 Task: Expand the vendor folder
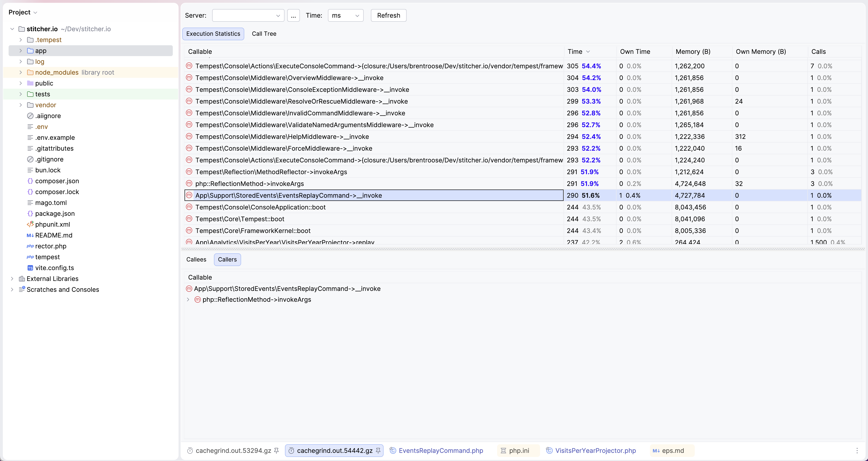click(x=21, y=105)
